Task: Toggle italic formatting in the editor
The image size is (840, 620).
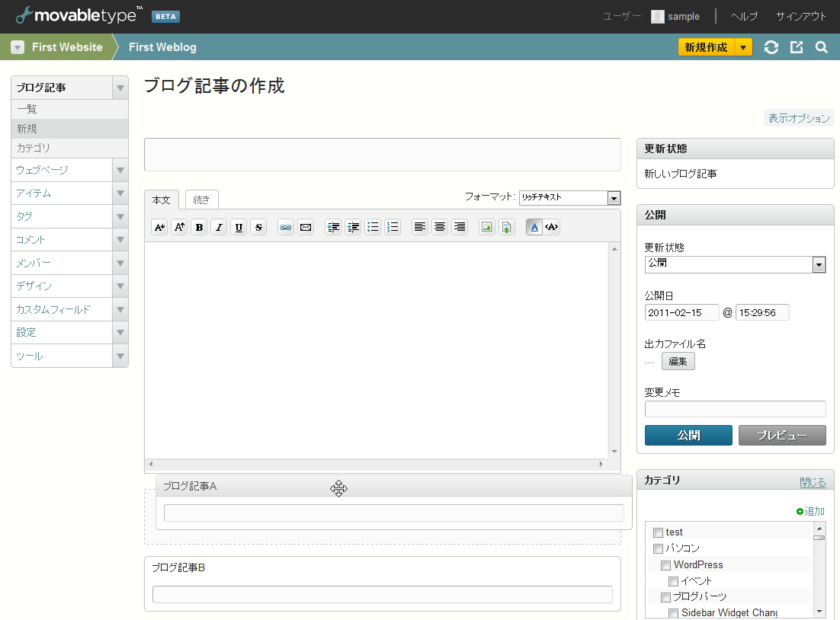Action: (x=219, y=227)
